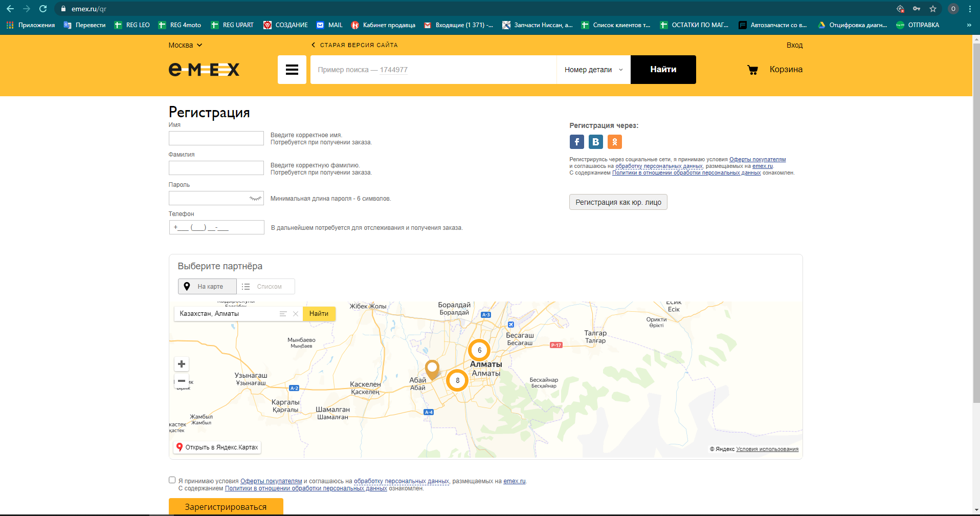Expand the Москва city selector
Image resolution: width=980 pixels, height=516 pixels.
click(x=185, y=45)
